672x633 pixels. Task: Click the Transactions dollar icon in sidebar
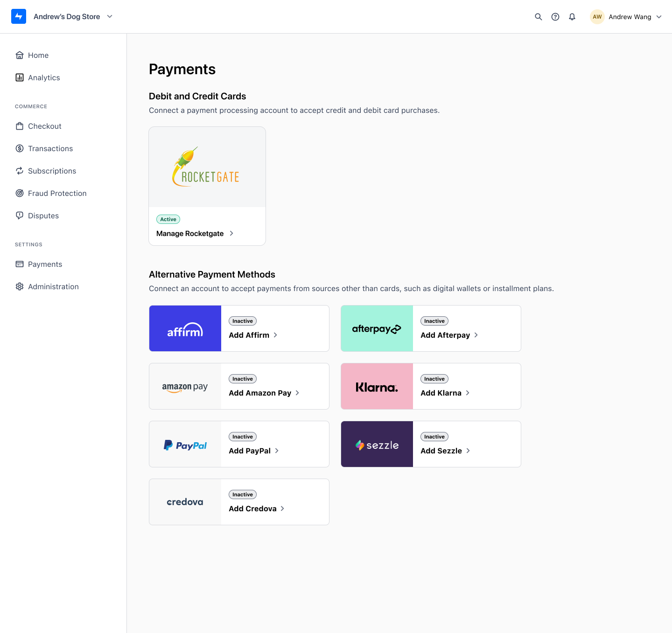click(20, 148)
